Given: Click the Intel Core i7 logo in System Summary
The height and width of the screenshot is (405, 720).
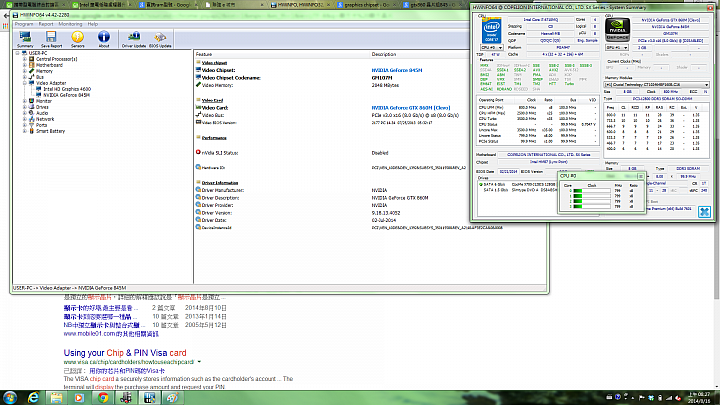Looking at the screenshot, I should coord(491,30).
